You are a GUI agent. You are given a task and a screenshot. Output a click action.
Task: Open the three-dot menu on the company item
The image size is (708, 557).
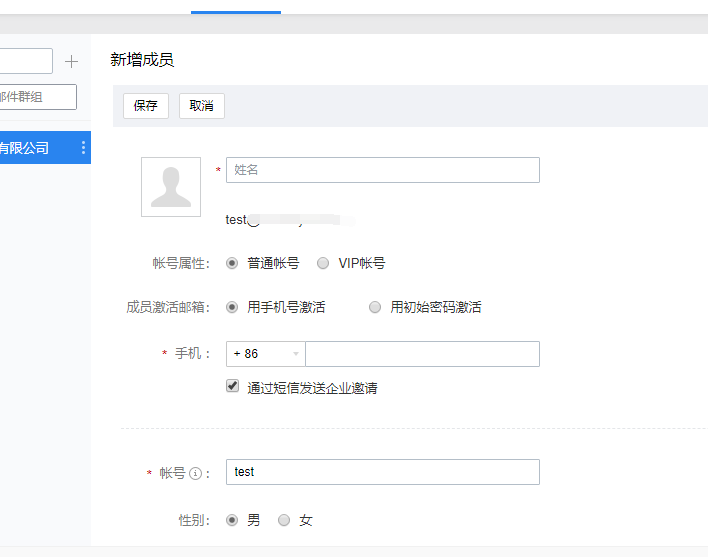pyautogui.click(x=83, y=148)
